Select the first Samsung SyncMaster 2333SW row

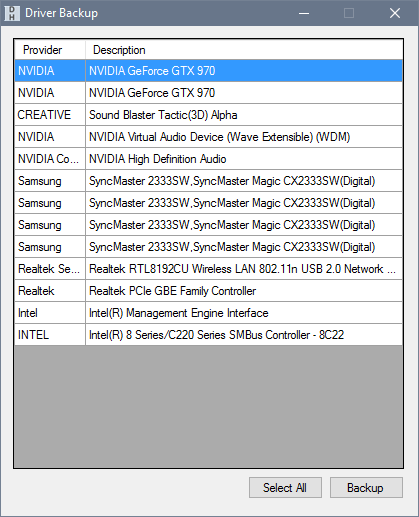pyautogui.click(x=209, y=181)
